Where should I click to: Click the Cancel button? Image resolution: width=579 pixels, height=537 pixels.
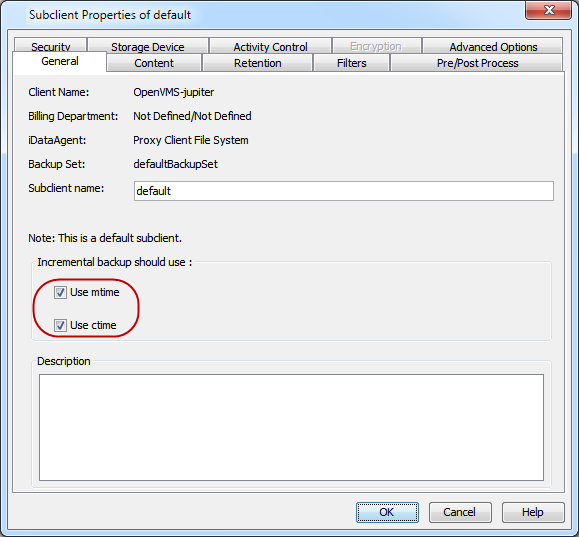click(460, 512)
